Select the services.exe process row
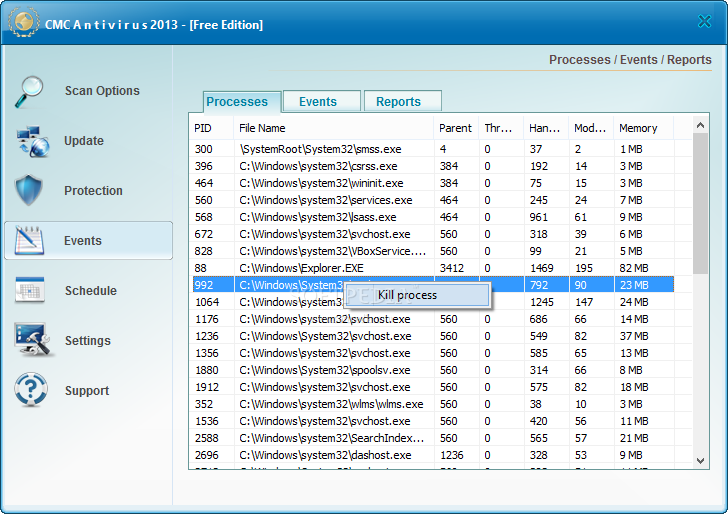This screenshot has width=728, height=514. (432, 200)
